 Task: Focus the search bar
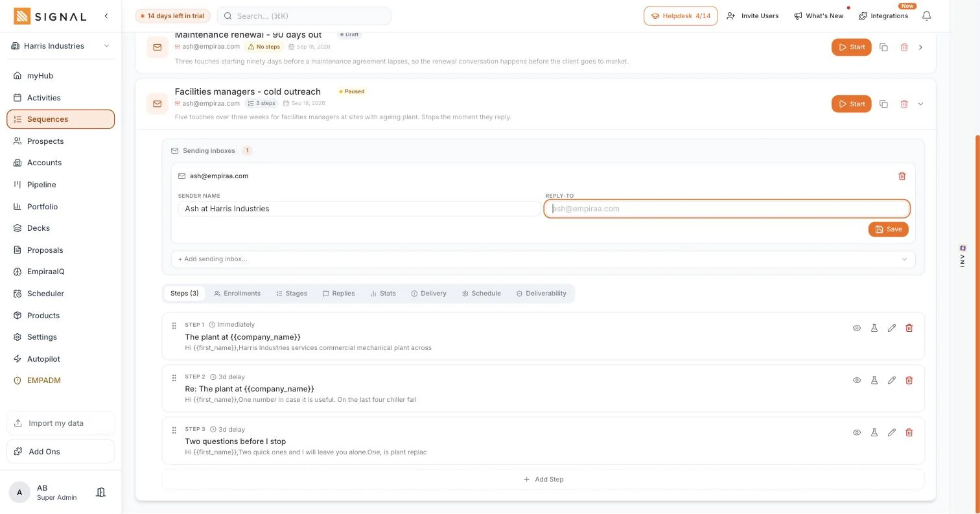click(304, 16)
